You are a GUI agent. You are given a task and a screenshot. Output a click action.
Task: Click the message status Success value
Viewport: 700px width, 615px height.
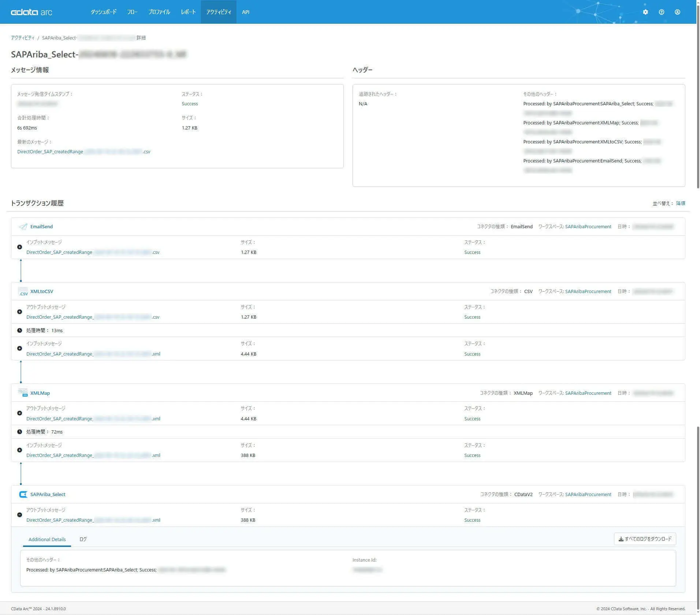click(x=190, y=104)
